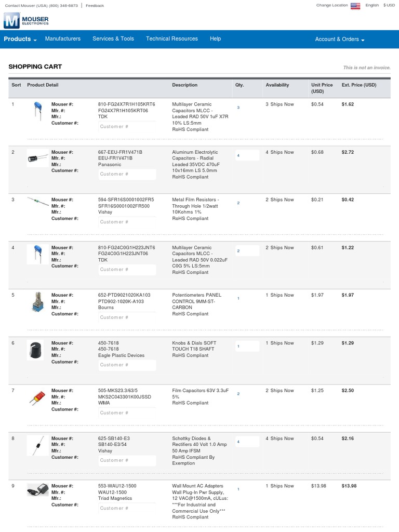Image resolution: width=399 pixels, height=532 pixels.
Task: Click the red WIMA film capacitor image
Action: click(37, 398)
